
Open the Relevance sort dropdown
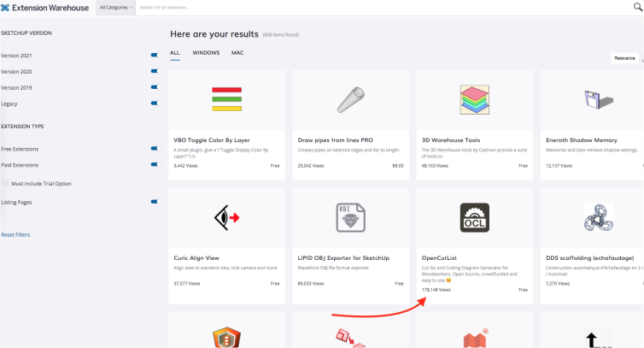click(x=625, y=58)
